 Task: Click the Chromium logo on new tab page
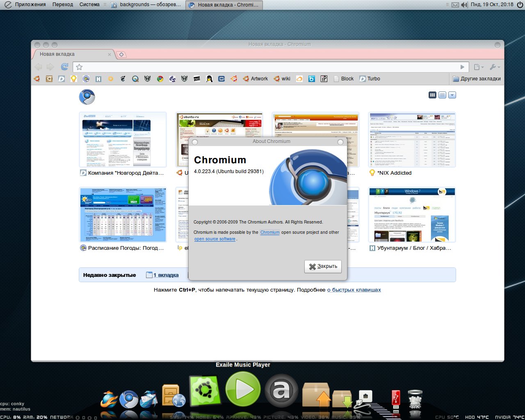click(x=87, y=97)
